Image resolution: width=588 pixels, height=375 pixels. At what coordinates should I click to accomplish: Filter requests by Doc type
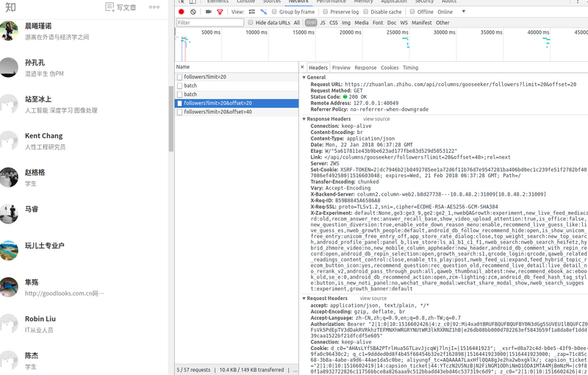[x=392, y=23]
